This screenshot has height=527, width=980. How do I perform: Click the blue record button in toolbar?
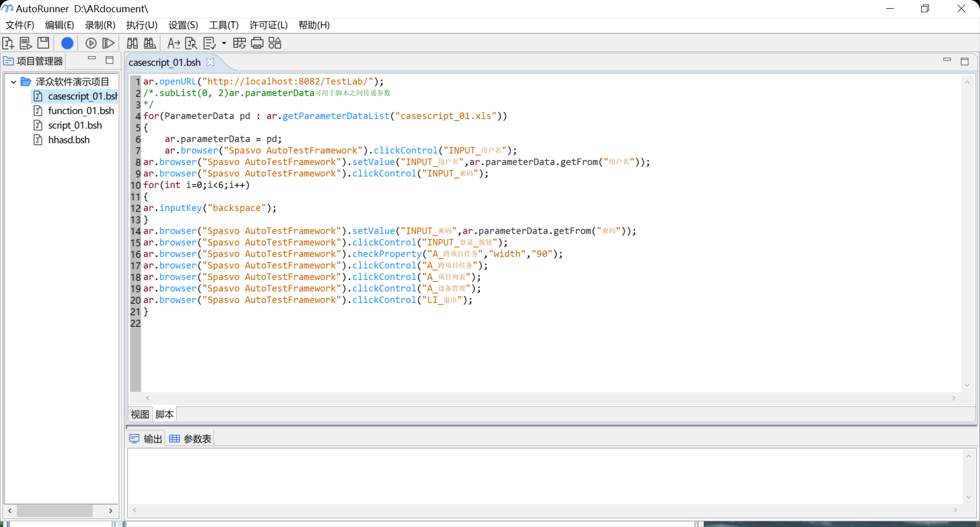[67, 43]
